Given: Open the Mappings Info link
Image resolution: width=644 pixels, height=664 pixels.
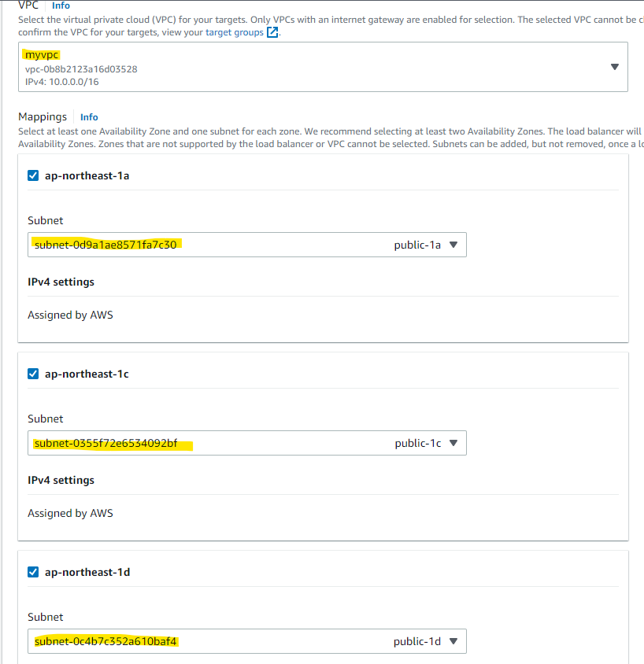Looking at the screenshot, I should 89,117.
